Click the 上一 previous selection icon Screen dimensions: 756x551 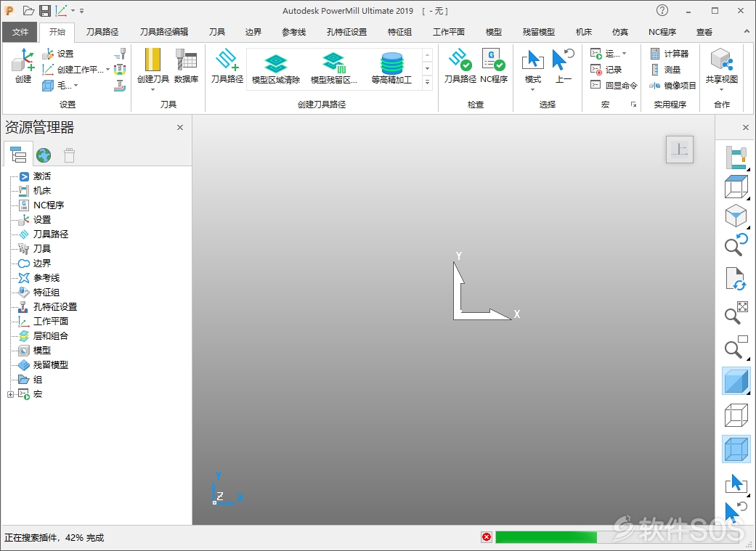563,65
